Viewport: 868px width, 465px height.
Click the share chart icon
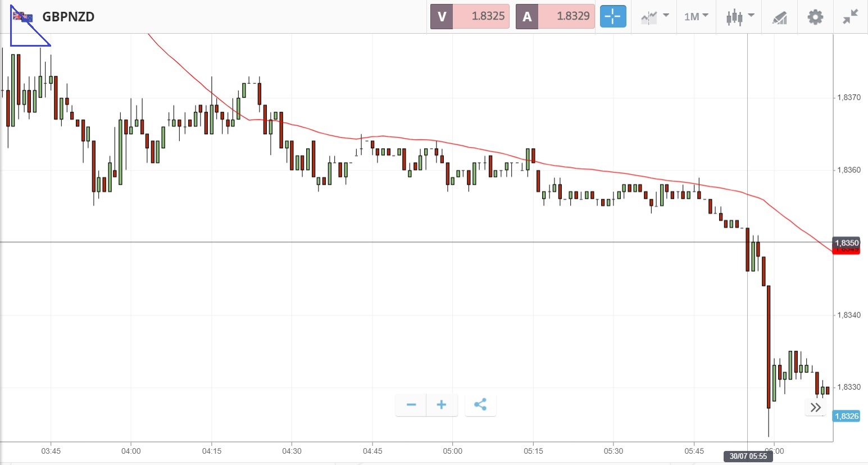480,405
